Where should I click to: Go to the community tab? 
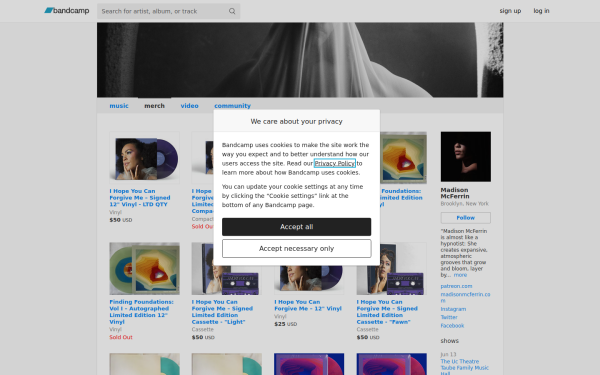point(232,106)
